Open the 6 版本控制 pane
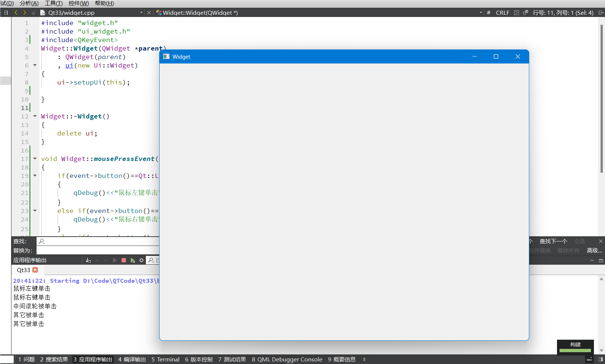The image size is (605, 364). (x=199, y=359)
